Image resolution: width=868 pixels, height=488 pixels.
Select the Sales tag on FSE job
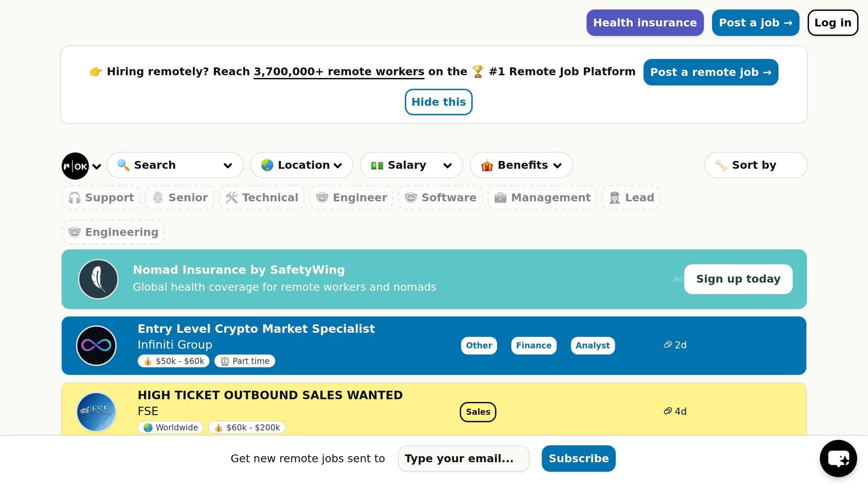pyautogui.click(x=478, y=412)
